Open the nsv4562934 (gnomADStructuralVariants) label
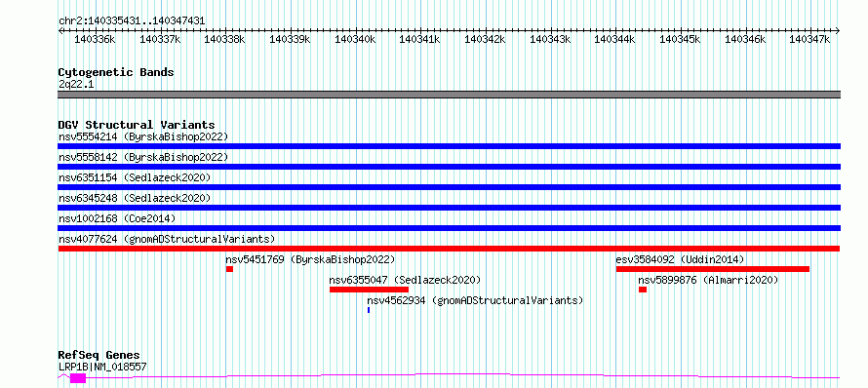The image size is (868, 388). [x=476, y=300]
